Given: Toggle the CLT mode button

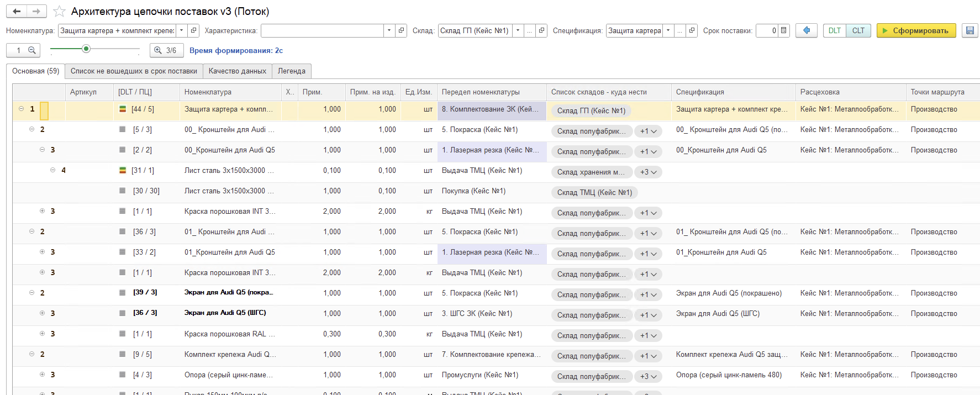Looking at the screenshot, I should point(858,30).
